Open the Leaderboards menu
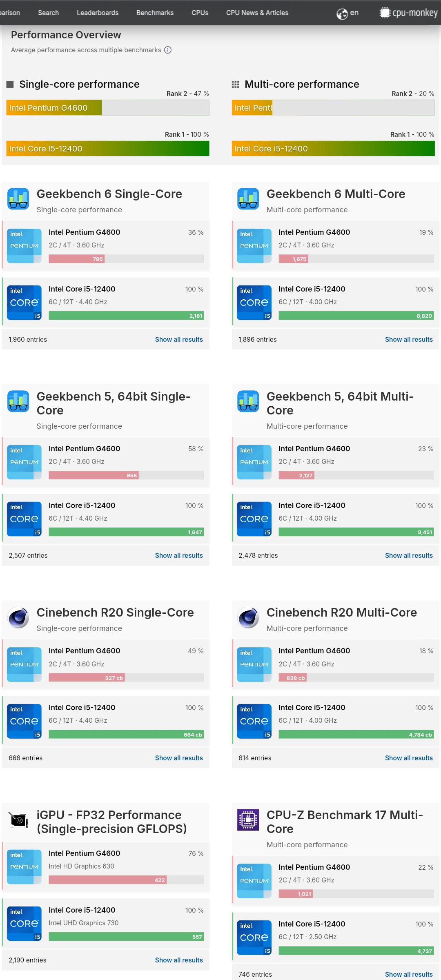Image resolution: width=441 pixels, height=980 pixels. (x=98, y=13)
